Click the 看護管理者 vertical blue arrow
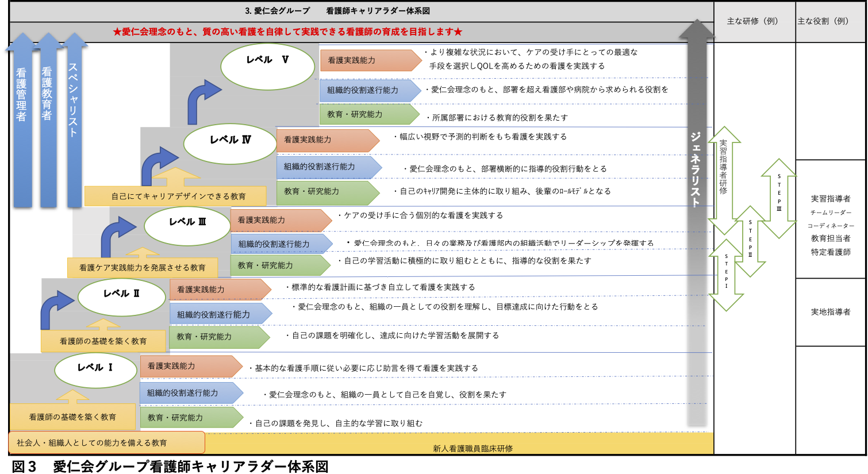868x474 pixels. pyautogui.click(x=22, y=121)
